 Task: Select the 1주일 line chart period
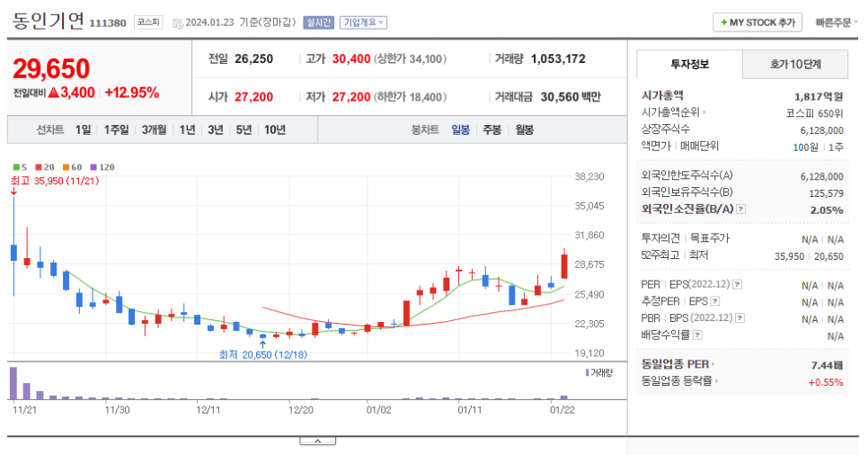click(x=116, y=129)
